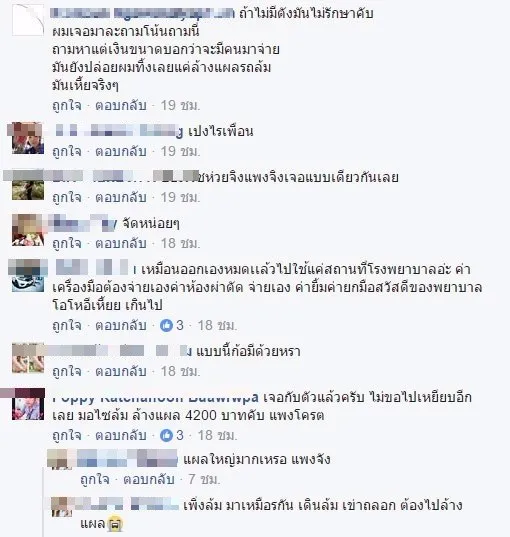Click ตอบกลับ on the 'แผลใหญ่มากเหรอ' reply
The width and height of the screenshot is (510, 537).
149,479
